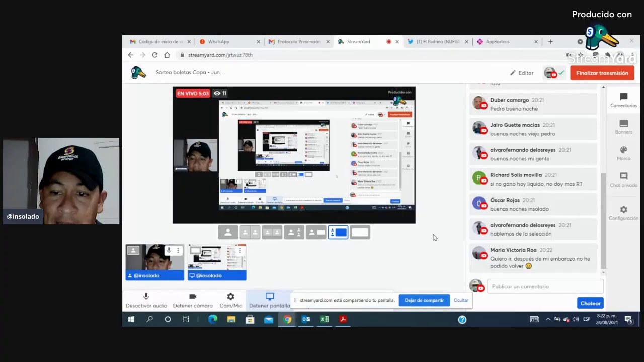Click comment by Duber camargo
The image size is (644, 362).
coord(533,104)
